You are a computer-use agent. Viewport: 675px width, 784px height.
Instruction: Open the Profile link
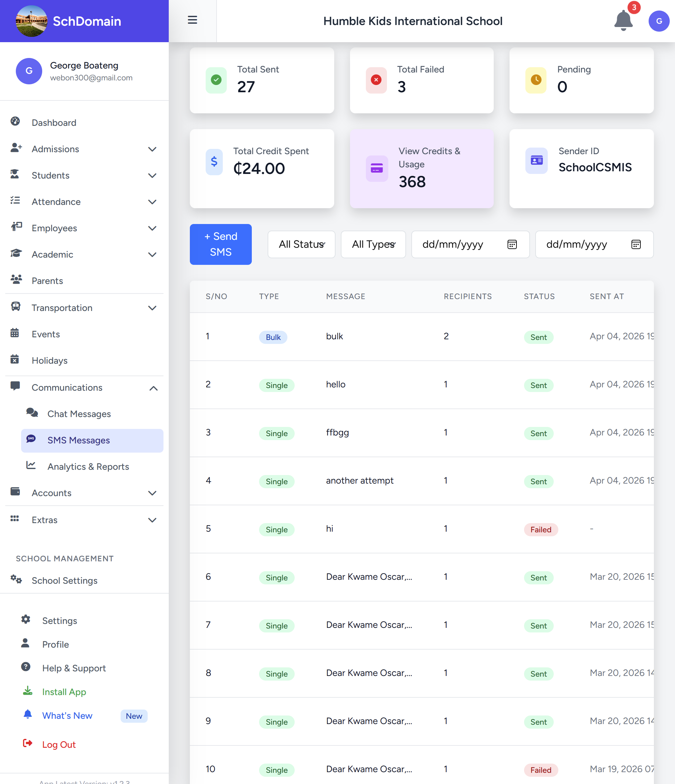[x=56, y=644]
